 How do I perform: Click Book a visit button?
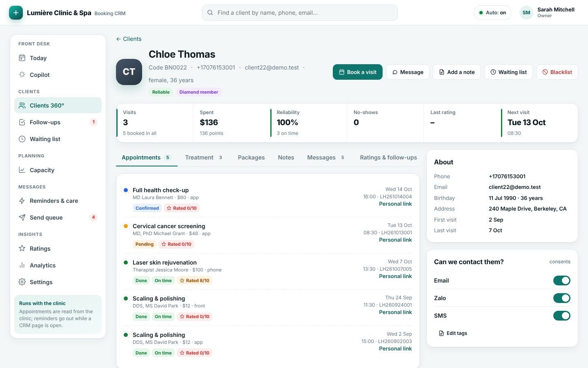click(x=358, y=72)
